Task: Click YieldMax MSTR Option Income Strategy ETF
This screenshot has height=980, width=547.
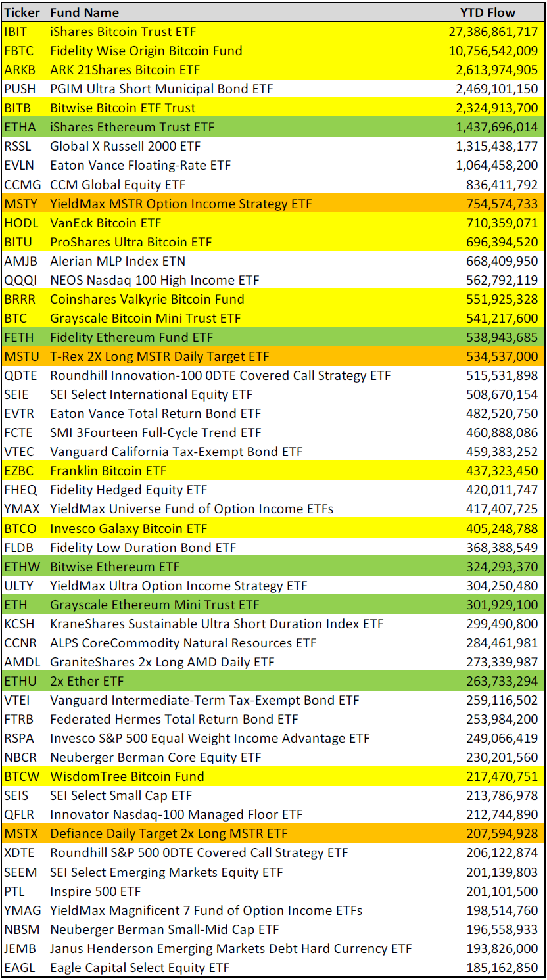Action: (181, 204)
